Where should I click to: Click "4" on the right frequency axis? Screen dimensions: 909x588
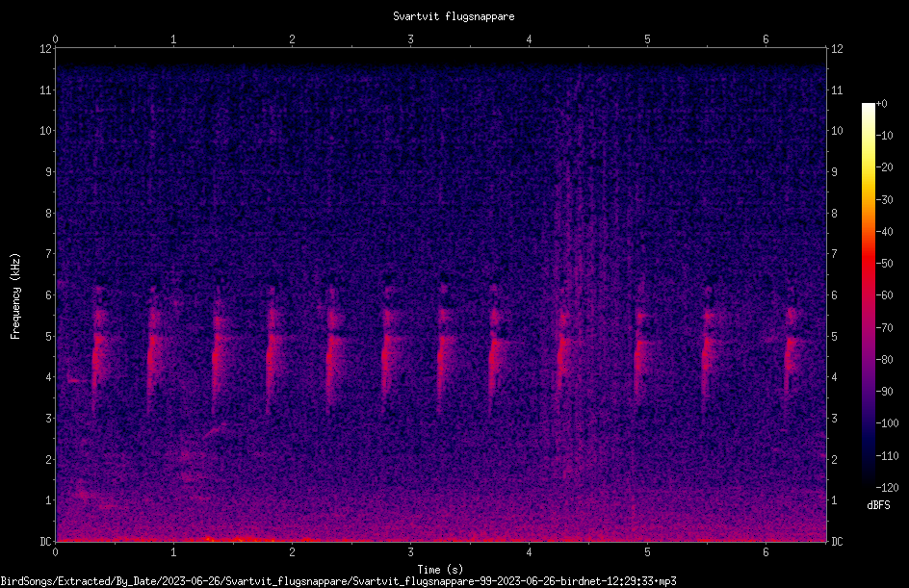(834, 377)
